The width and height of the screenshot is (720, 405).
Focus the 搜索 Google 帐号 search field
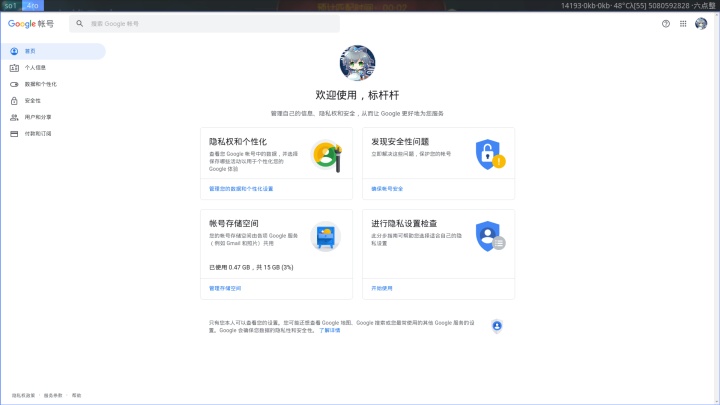pos(204,23)
